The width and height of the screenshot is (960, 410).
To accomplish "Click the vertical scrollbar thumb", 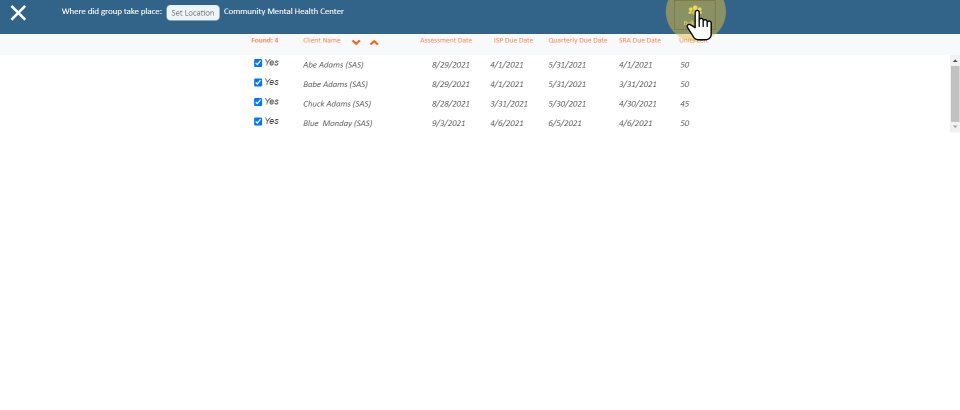I will point(954,92).
